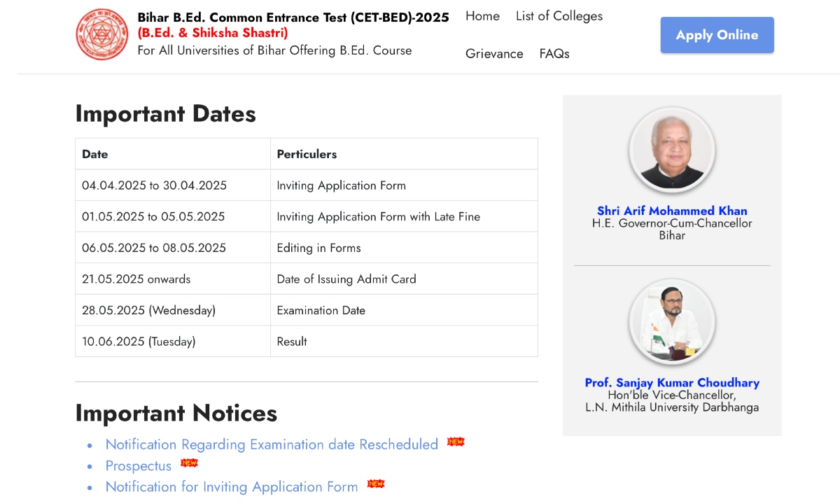The width and height of the screenshot is (840, 504).
Task: Click NEW badge beside Inviting Application Form notice
Action: (x=376, y=484)
